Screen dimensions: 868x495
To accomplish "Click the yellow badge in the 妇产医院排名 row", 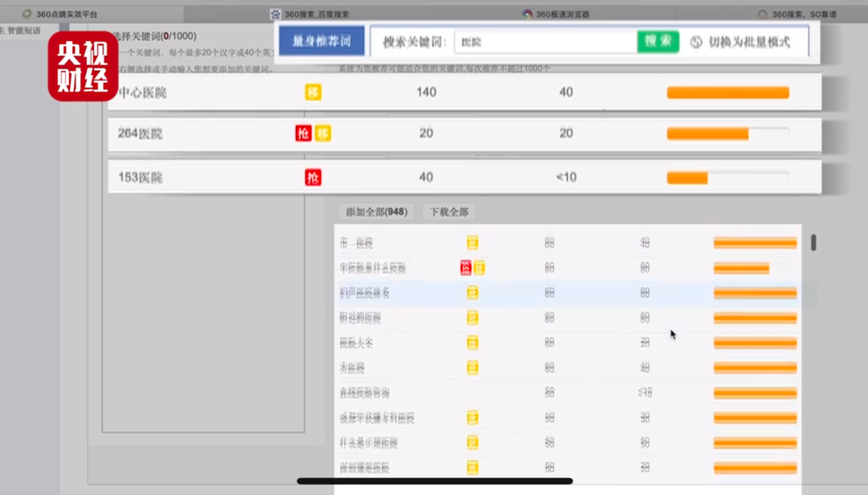I will click(473, 293).
